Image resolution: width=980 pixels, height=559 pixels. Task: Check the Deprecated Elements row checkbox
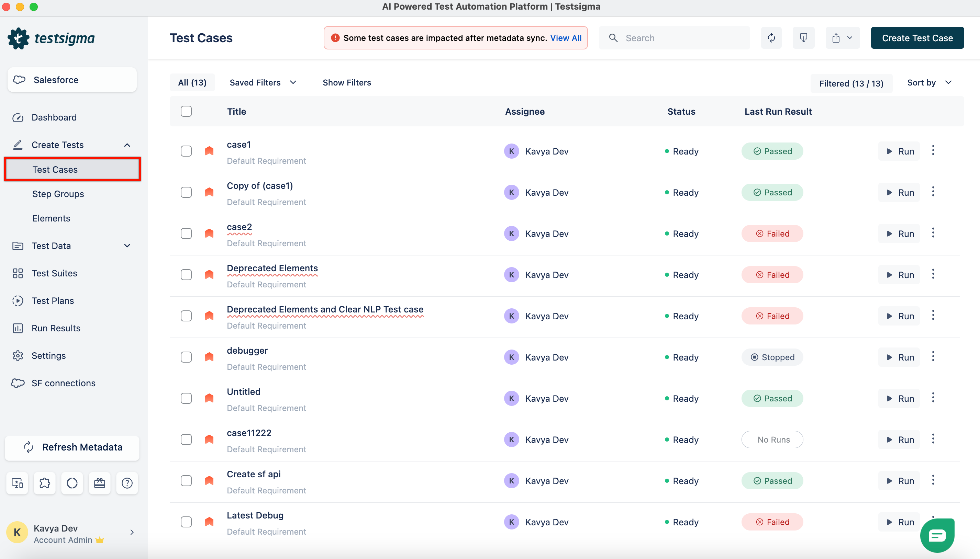tap(186, 274)
